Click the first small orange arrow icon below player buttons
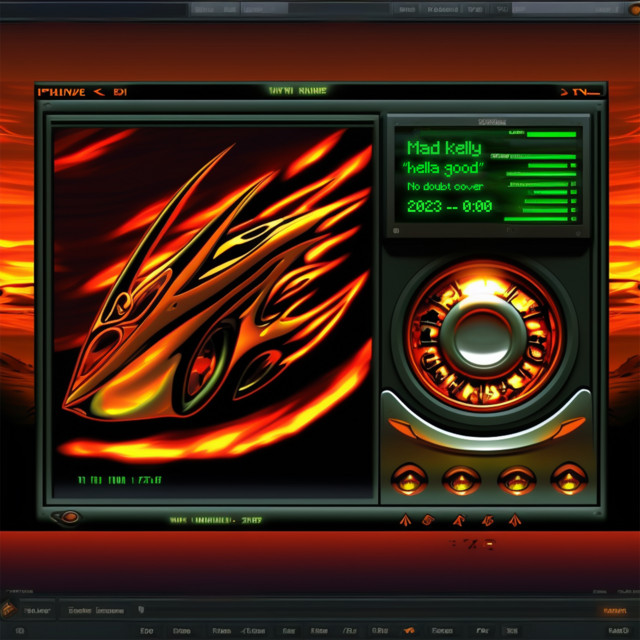Viewport: 640px width, 640px height. [x=405, y=520]
